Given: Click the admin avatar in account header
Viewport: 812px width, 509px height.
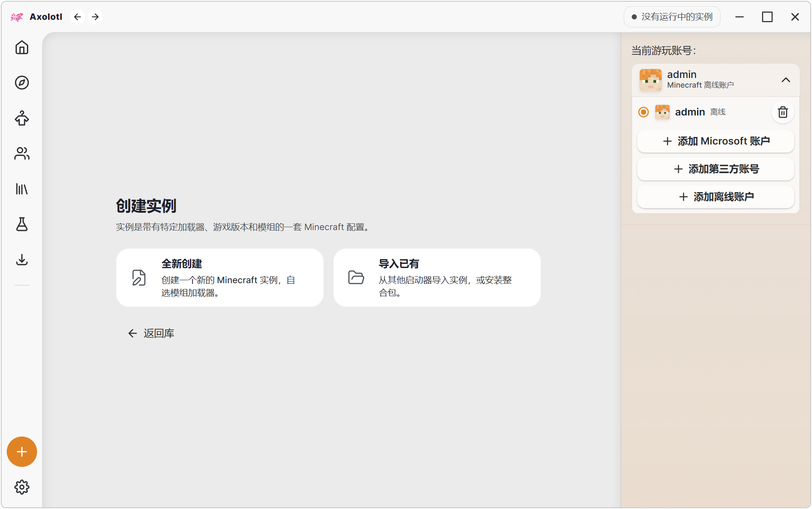Looking at the screenshot, I should click(x=651, y=80).
